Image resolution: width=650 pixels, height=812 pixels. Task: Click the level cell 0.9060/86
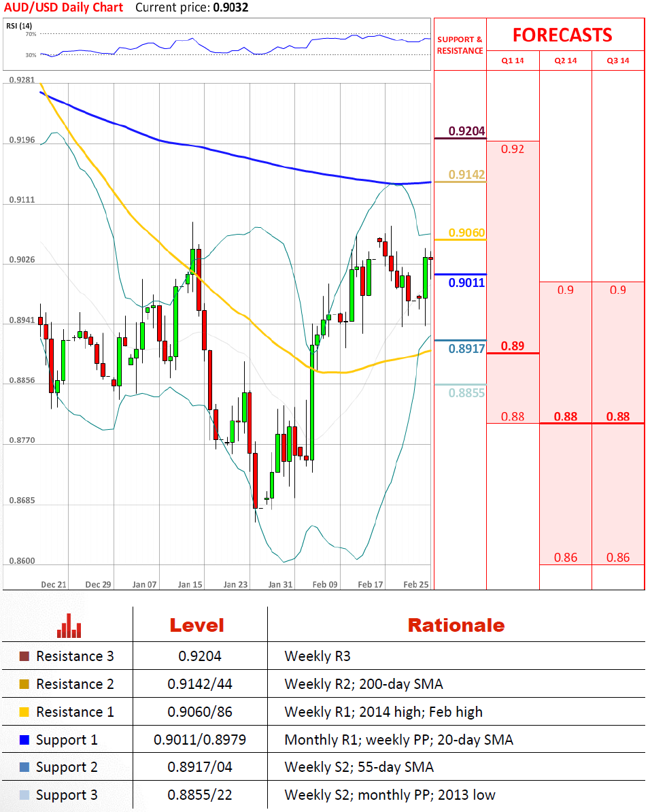pyautogui.click(x=200, y=712)
